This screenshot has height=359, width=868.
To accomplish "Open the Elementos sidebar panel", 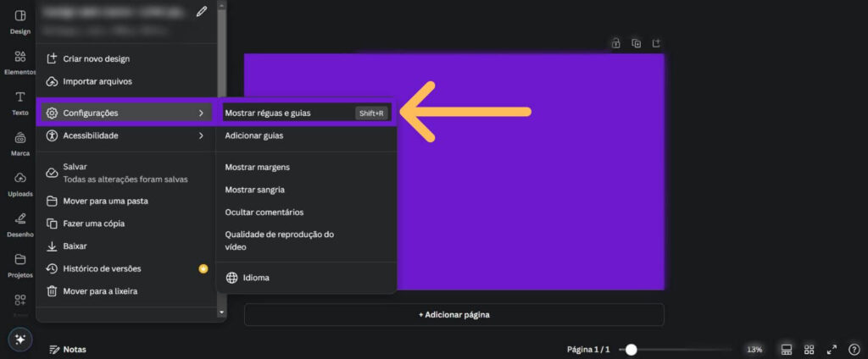I will (x=19, y=63).
